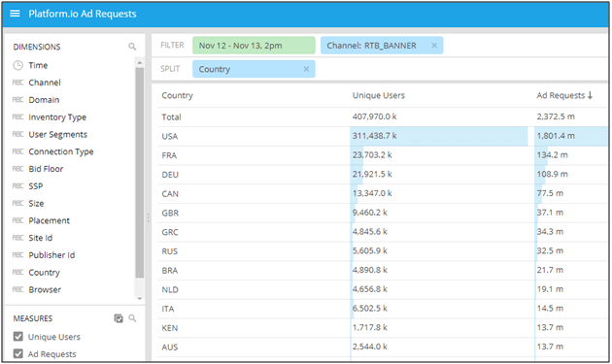Select the Browser dimension
This screenshot has height=364, width=612.
coord(45,289)
